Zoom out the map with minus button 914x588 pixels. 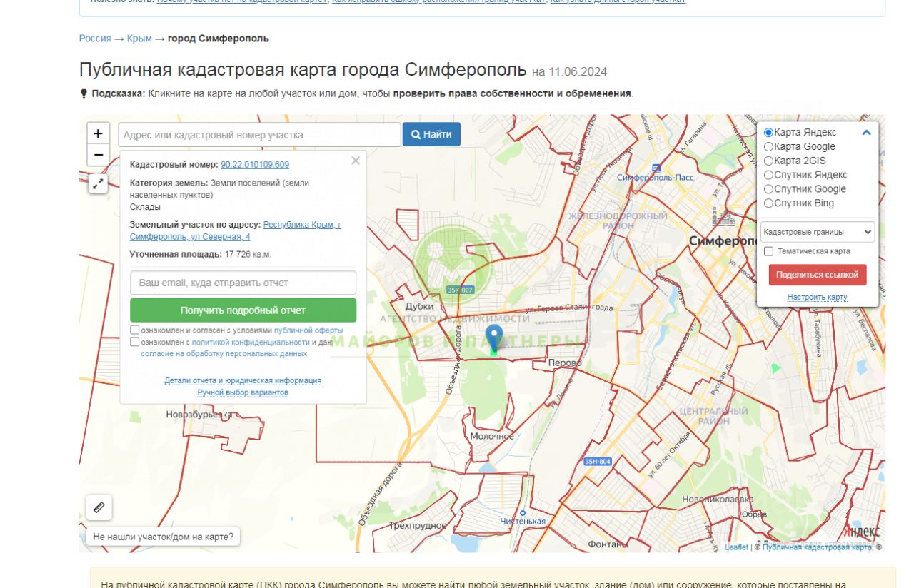[x=98, y=155]
